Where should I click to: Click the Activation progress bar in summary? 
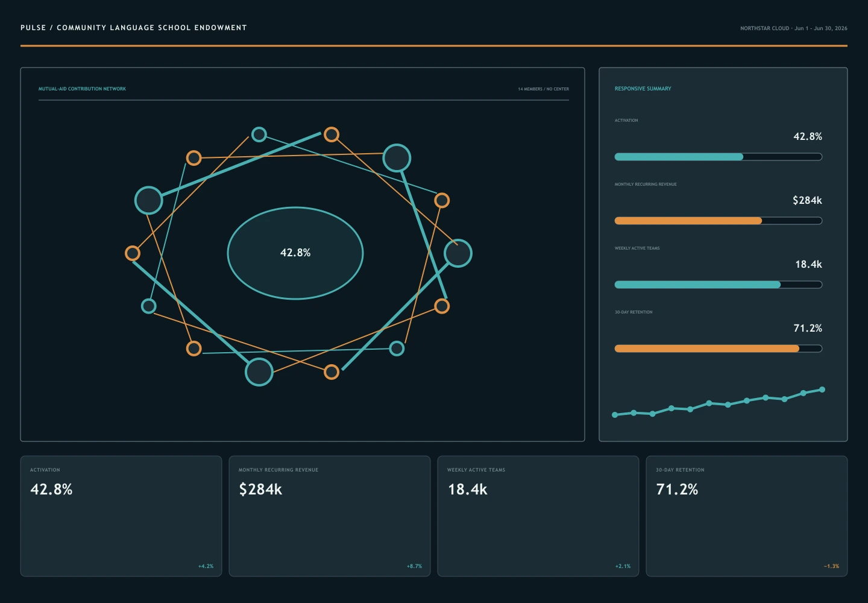pos(719,157)
